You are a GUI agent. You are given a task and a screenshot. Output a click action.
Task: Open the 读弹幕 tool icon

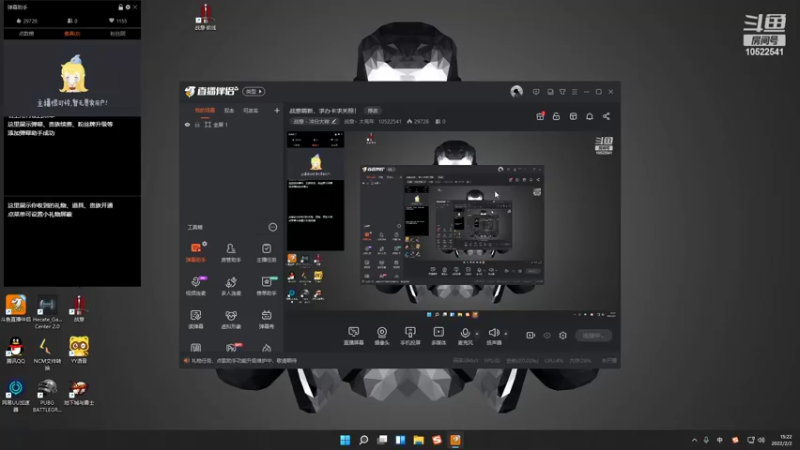pos(195,319)
